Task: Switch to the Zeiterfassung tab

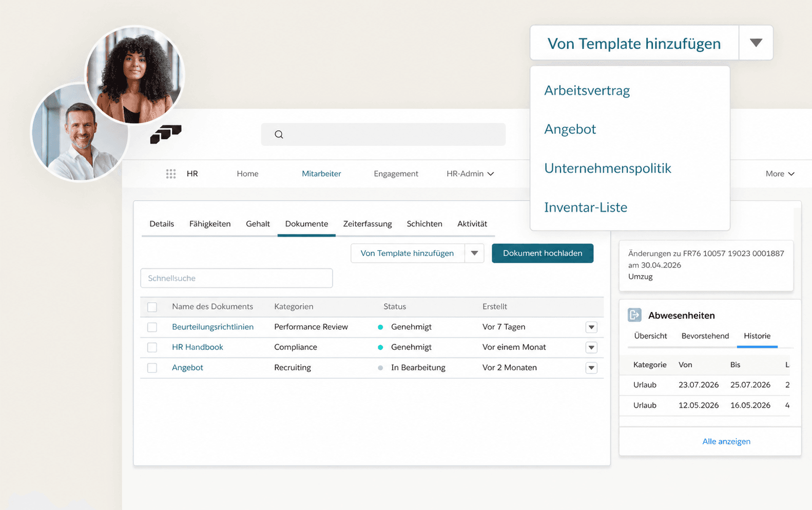Action: pyautogui.click(x=368, y=224)
